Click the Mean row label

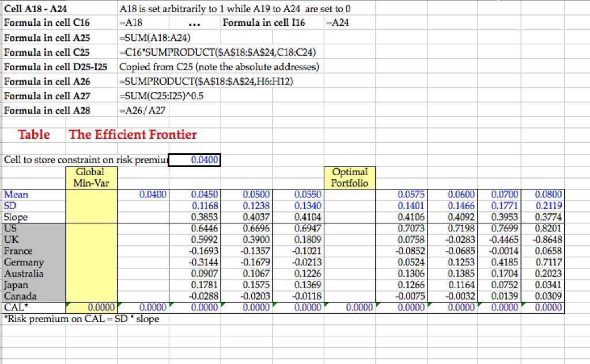point(16,195)
